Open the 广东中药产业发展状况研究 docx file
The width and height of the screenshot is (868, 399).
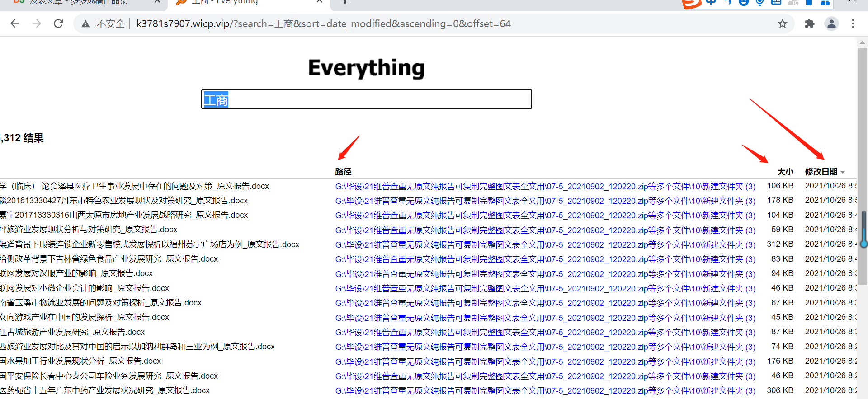point(105,390)
